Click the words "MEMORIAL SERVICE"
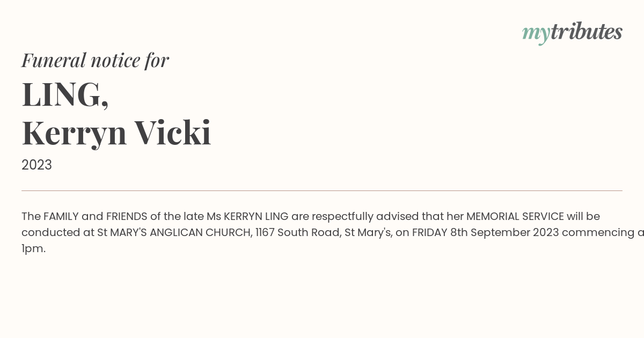The width and height of the screenshot is (644, 338). 515,216
